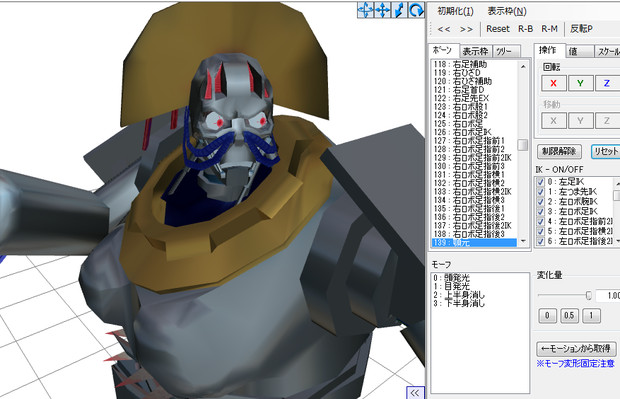Click the green Y rotation axis button

[x=580, y=83]
